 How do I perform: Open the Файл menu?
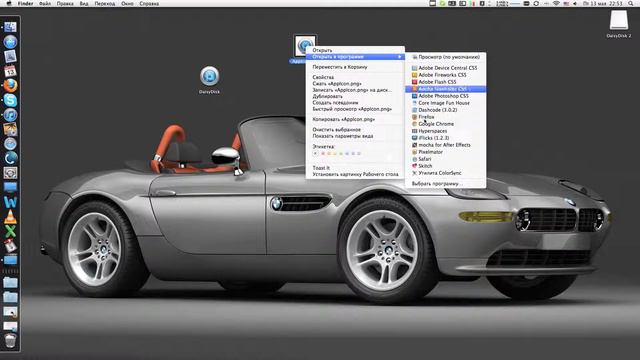click(x=45, y=3)
